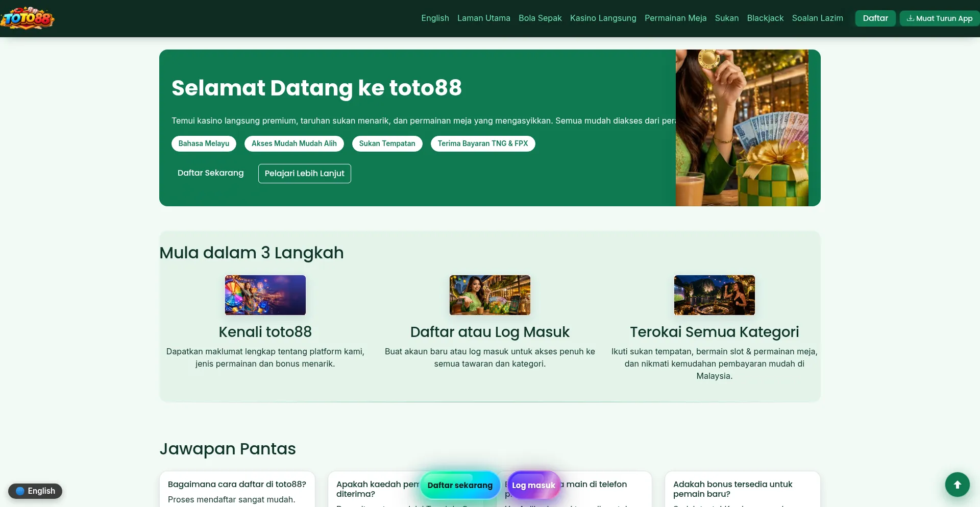Click the Mula dalam 3 Langkah heading

pyautogui.click(x=252, y=253)
